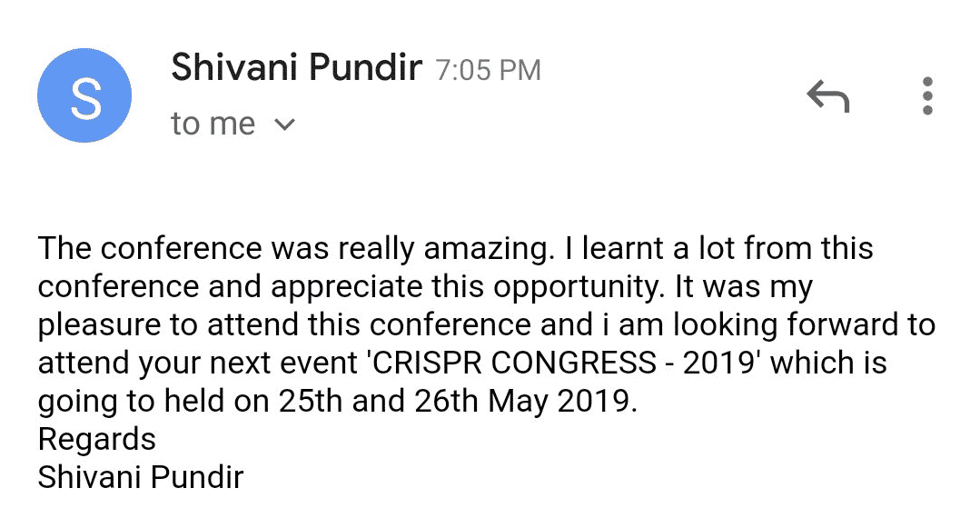The image size is (980, 508).
Task: Click the phrase 'going to held on'
Action: (x=154, y=402)
